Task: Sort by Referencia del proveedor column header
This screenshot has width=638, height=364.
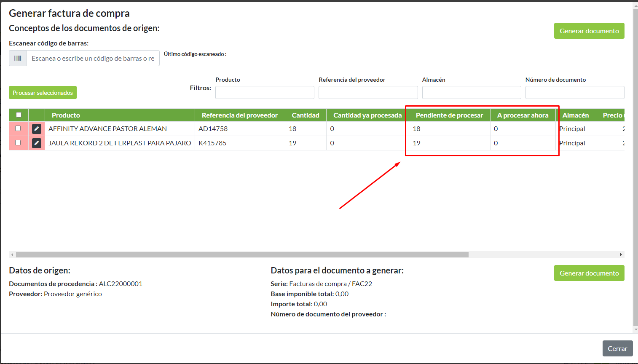Action: coord(239,115)
